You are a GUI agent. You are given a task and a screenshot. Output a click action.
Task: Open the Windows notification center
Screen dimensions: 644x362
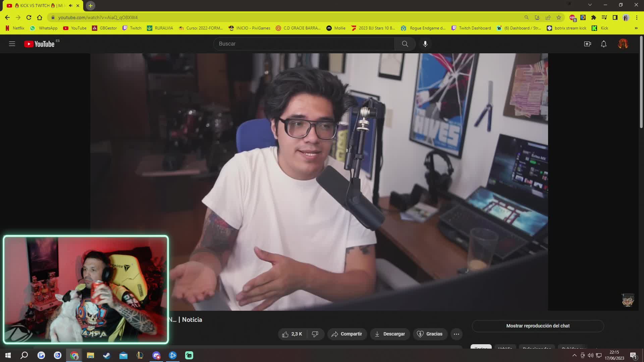[x=633, y=356]
